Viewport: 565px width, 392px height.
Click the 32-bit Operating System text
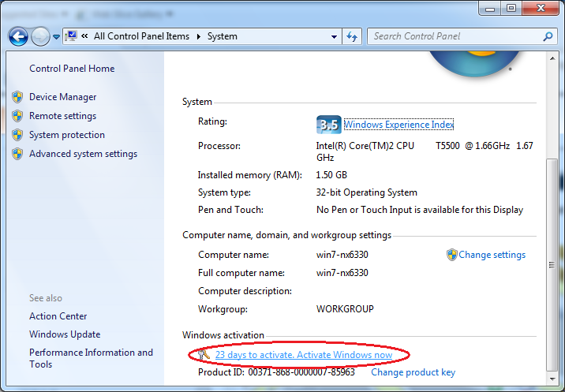point(366,192)
